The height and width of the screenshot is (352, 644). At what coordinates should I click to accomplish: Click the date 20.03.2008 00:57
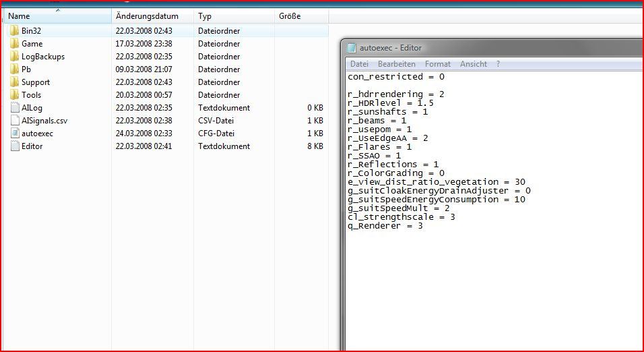tap(143, 94)
